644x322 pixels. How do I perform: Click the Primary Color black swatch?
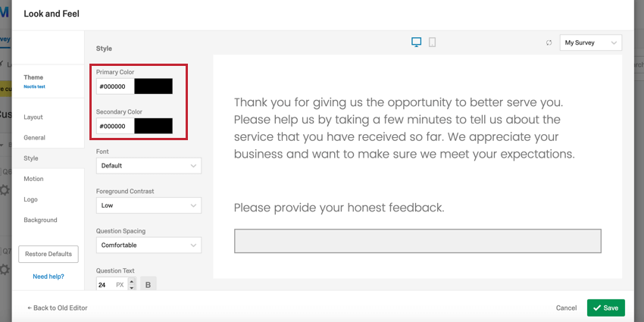click(153, 86)
